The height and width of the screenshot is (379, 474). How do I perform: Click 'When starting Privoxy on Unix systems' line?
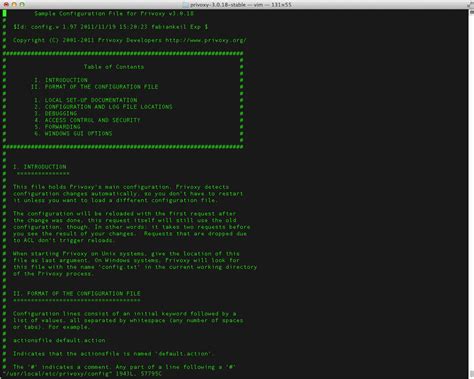(x=126, y=254)
